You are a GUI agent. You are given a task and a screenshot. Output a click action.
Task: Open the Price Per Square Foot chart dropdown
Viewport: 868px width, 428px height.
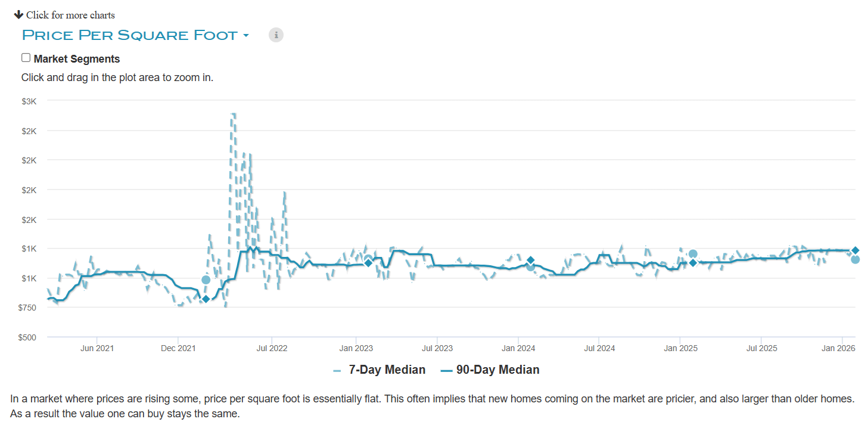point(130,35)
